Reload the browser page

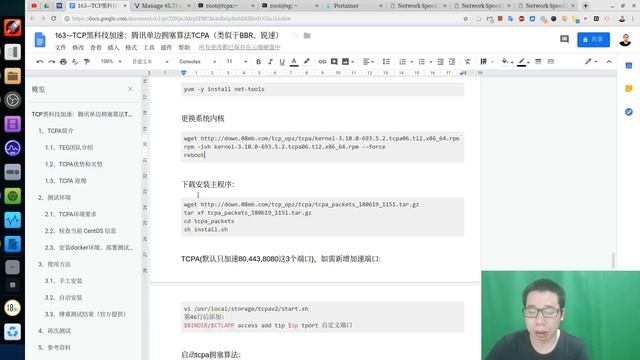tap(53, 19)
